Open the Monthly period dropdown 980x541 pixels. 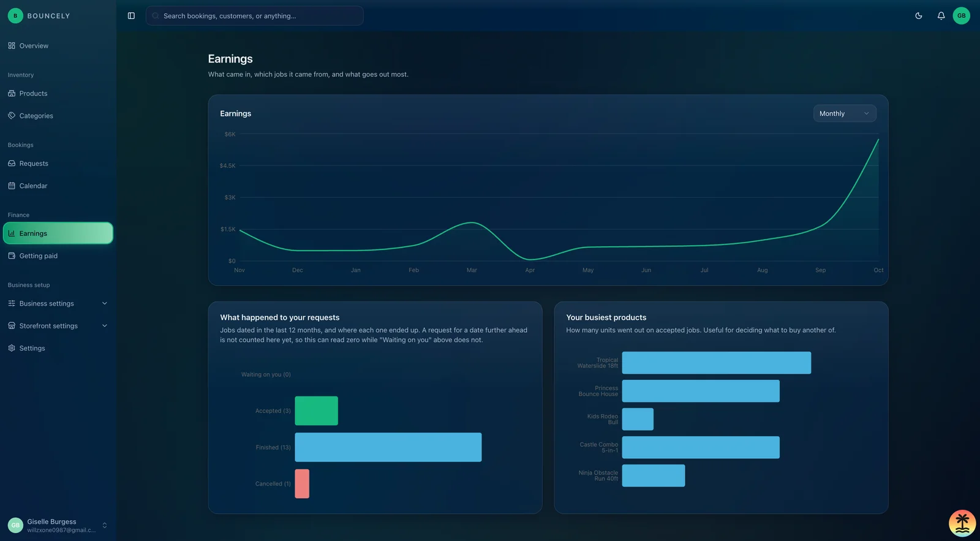tap(845, 113)
